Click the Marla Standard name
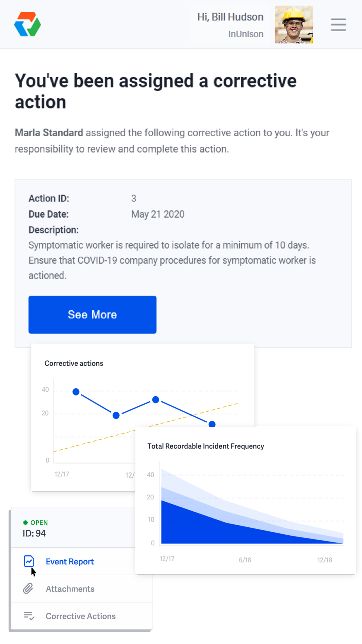 point(49,133)
